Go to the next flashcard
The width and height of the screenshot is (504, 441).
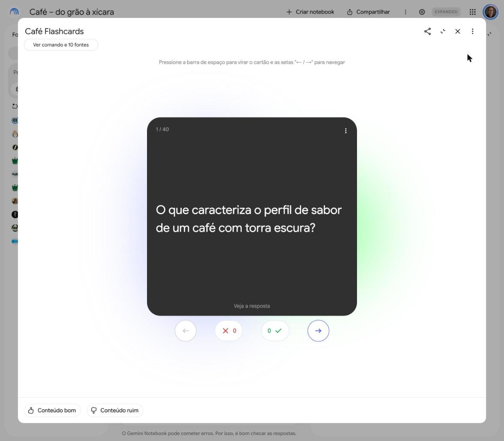tap(318, 331)
